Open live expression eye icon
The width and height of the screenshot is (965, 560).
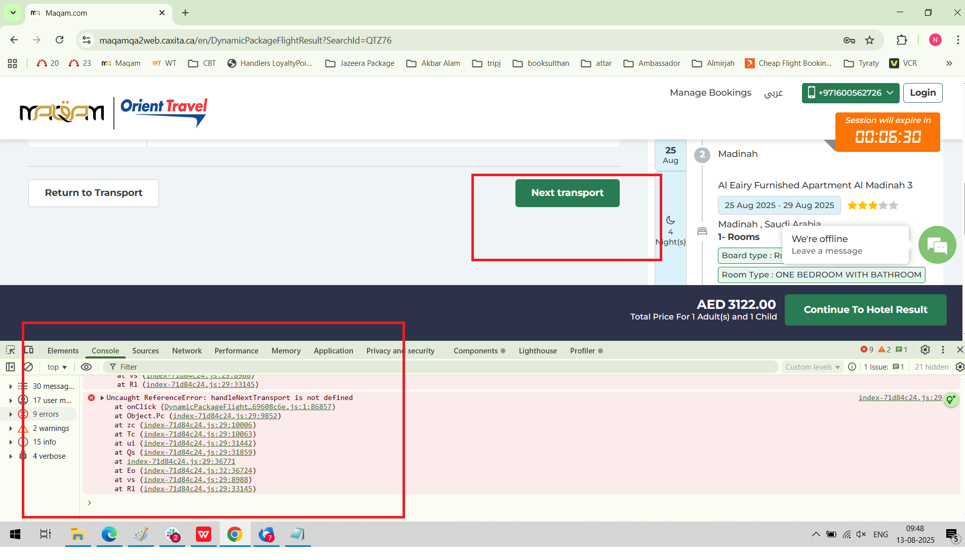pyautogui.click(x=86, y=367)
